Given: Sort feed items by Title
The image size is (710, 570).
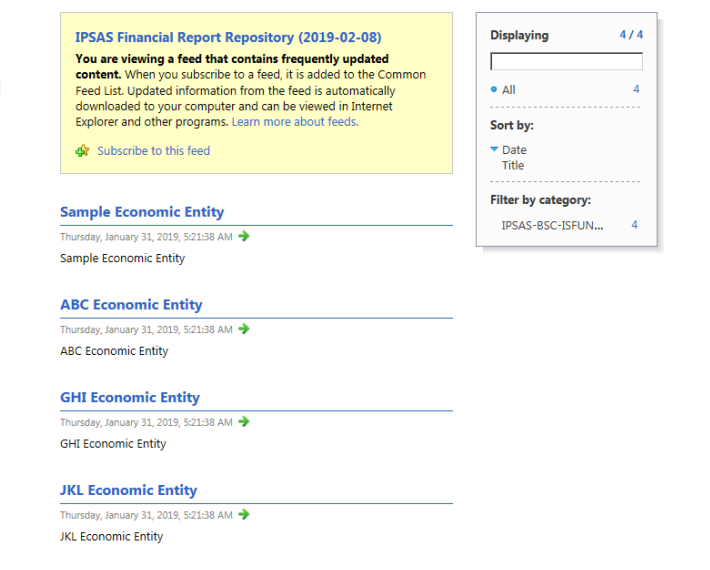Looking at the screenshot, I should tap(513, 165).
